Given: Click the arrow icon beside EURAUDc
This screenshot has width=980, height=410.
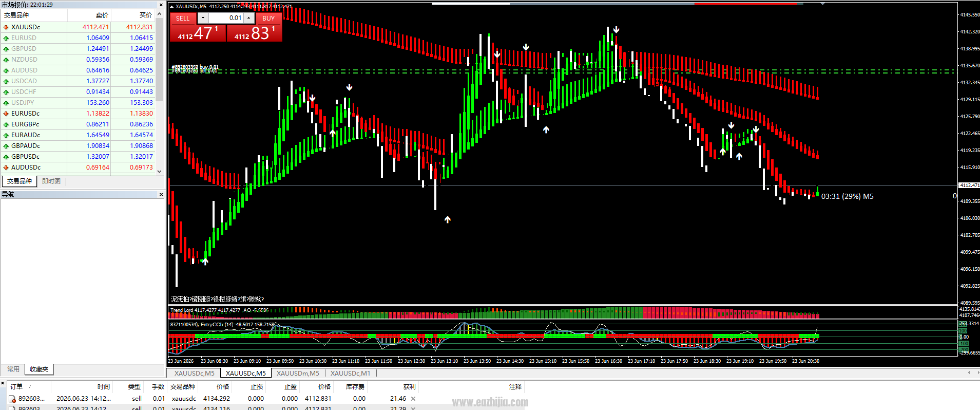Looking at the screenshot, I should 6,135.
